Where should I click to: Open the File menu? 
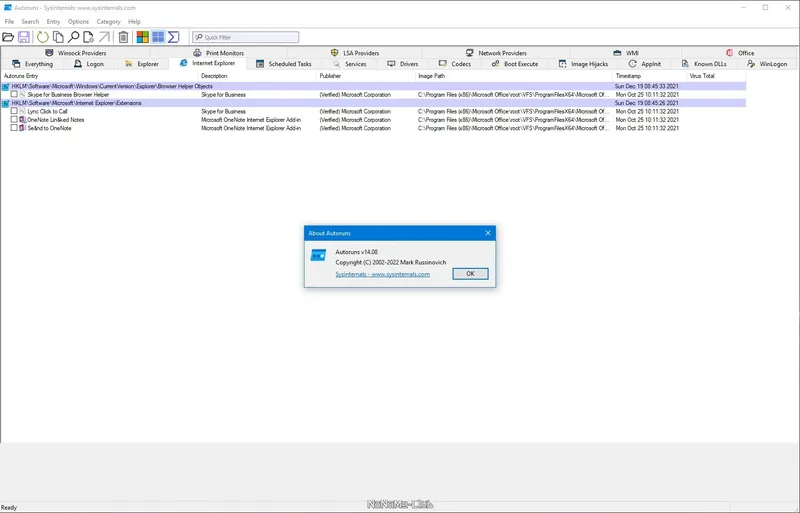(9, 21)
